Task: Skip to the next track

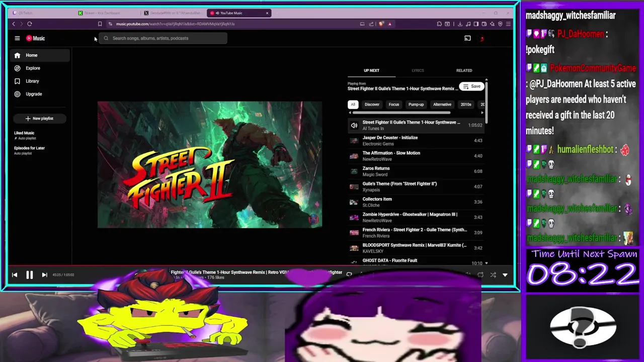Action: (x=44, y=275)
